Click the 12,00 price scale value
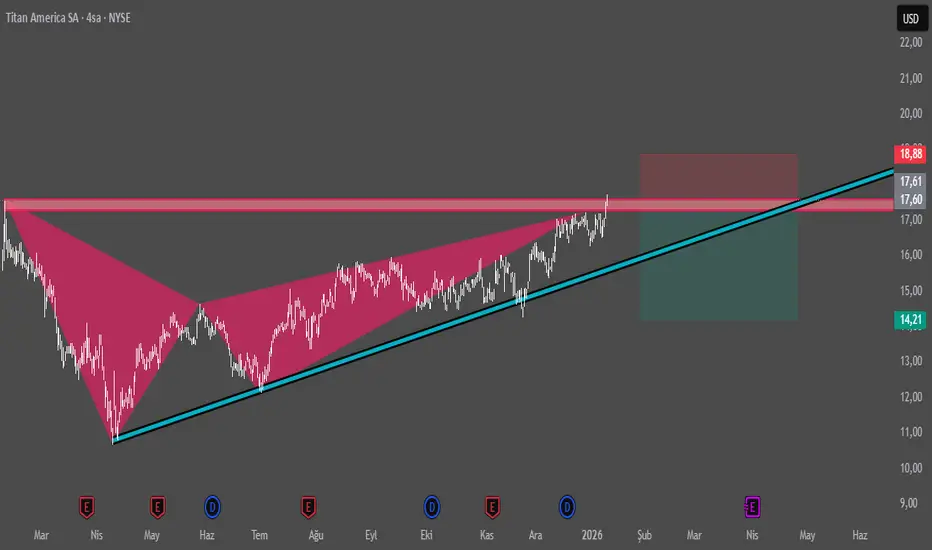 pyautogui.click(x=911, y=397)
